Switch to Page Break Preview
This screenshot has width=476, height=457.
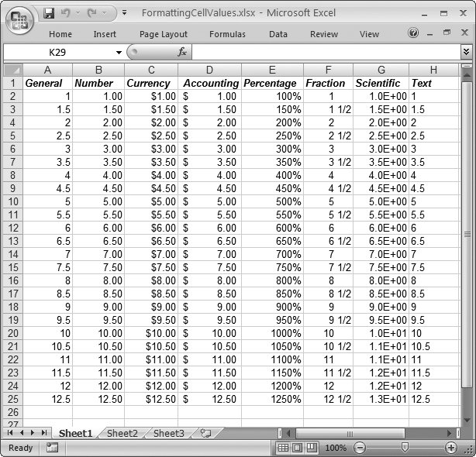(312, 448)
